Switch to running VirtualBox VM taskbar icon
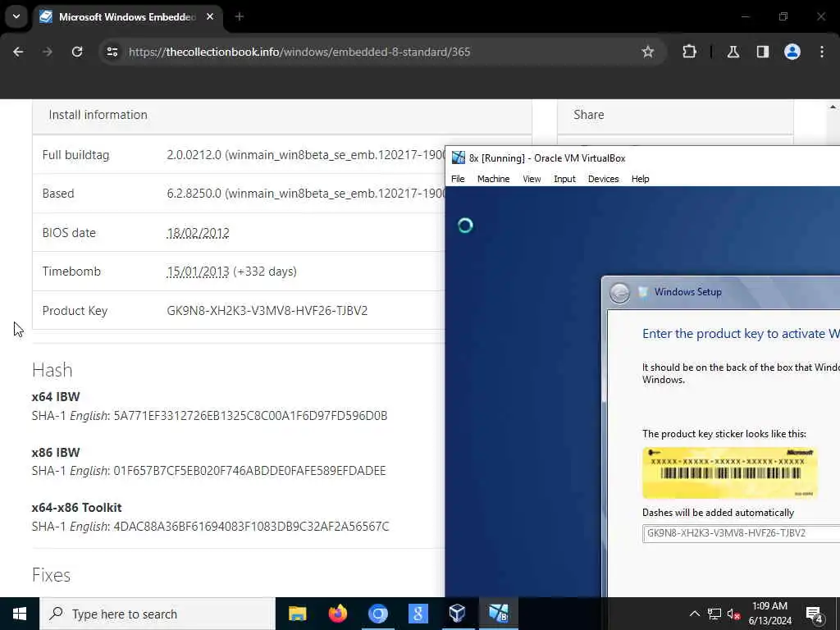 pyautogui.click(x=498, y=614)
